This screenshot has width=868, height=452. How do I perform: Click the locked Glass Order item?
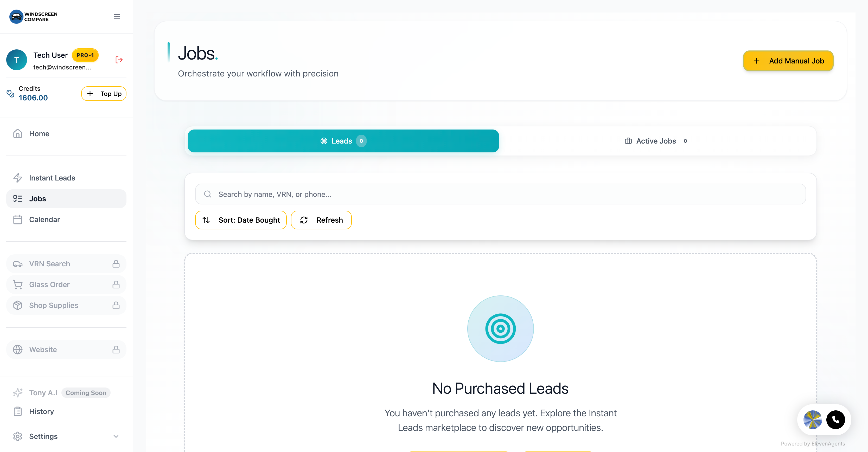(x=66, y=285)
